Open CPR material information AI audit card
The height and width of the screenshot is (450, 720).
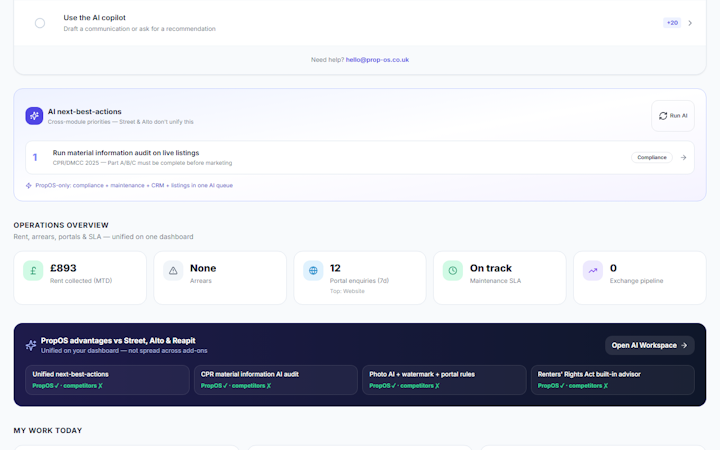click(276, 380)
